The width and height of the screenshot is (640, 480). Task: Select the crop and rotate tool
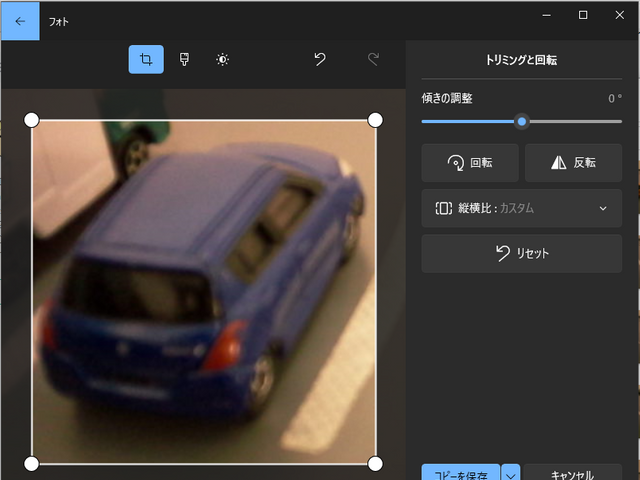tap(146, 60)
